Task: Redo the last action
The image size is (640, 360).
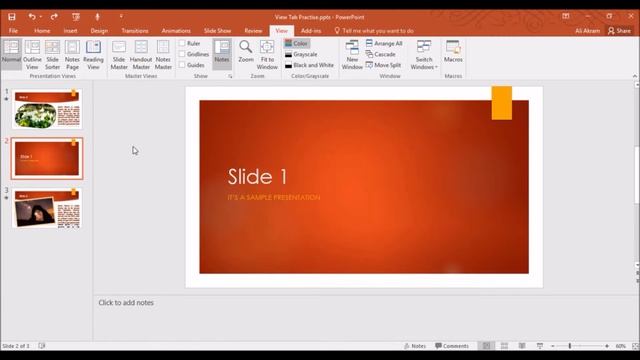Action: tap(54, 17)
